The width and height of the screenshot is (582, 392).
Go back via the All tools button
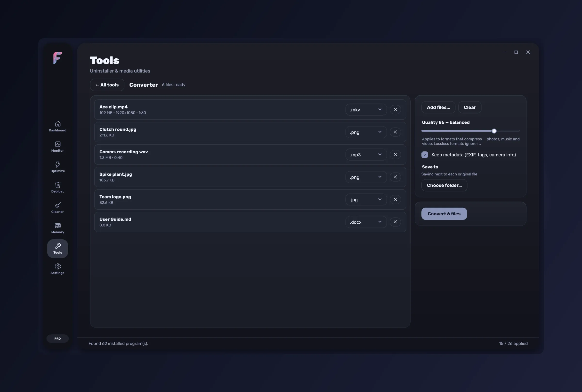(x=107, y=85)
